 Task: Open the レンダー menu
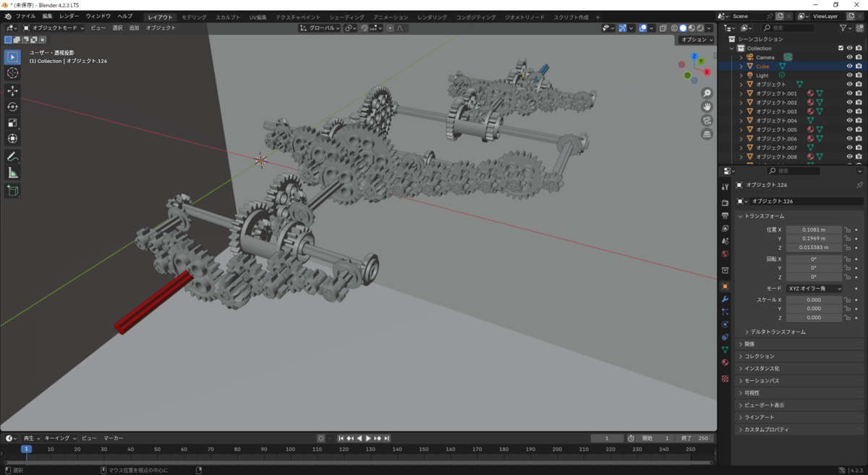pos(69,16)
